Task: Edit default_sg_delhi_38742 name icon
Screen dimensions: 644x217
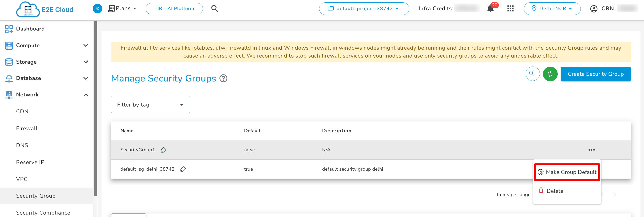Action: click(x=183, y=169)
